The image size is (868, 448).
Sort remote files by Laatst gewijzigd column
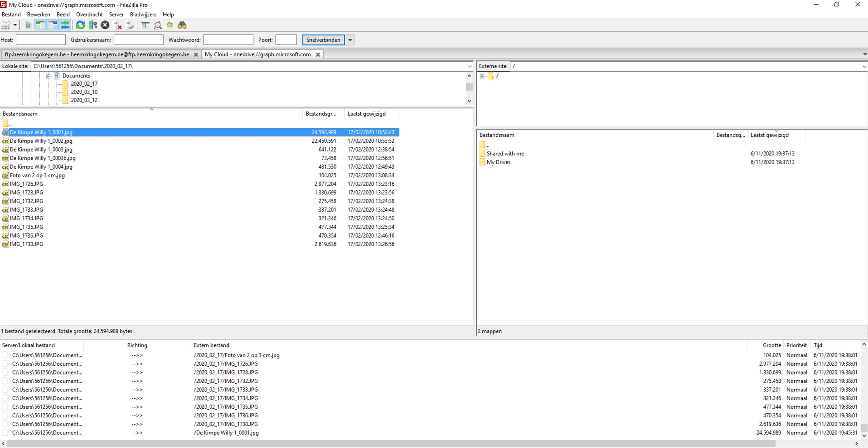(x=776, y=135)
